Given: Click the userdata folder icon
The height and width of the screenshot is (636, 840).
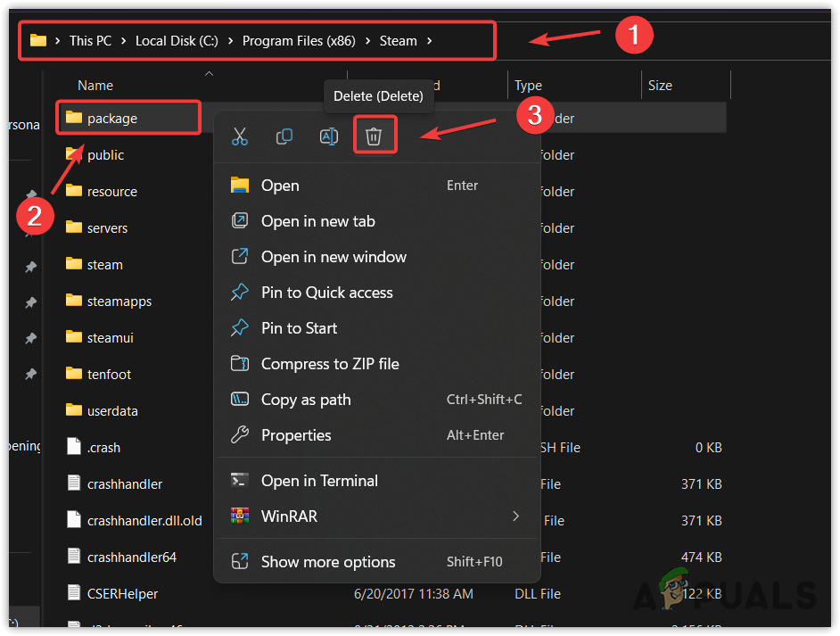Looking at the screenshot, I should [x=73, y=410].
